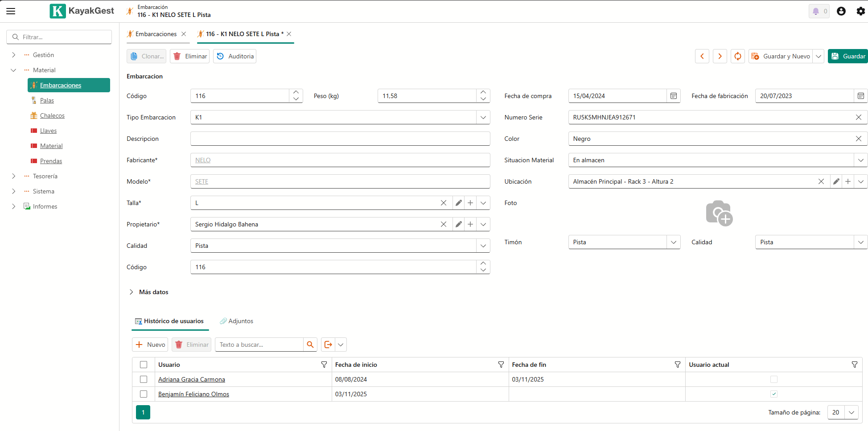Click the add photo camera icon
Screen dimensions: 868x431
point(719,213)
